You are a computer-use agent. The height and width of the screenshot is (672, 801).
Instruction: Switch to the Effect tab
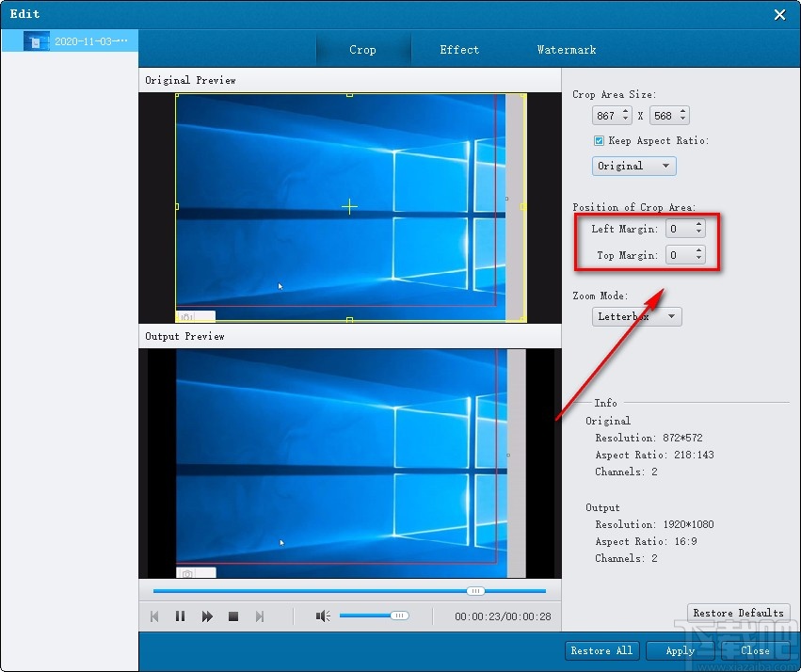point(459,50)
